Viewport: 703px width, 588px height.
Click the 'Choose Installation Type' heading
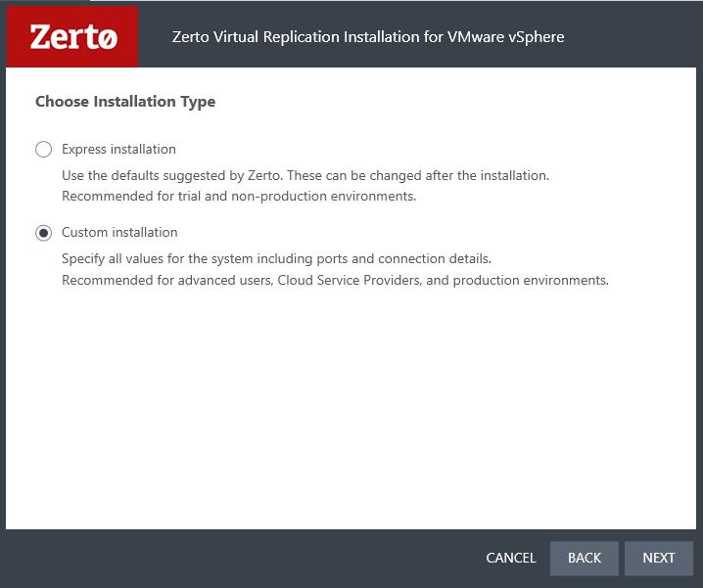click(125, 102)
